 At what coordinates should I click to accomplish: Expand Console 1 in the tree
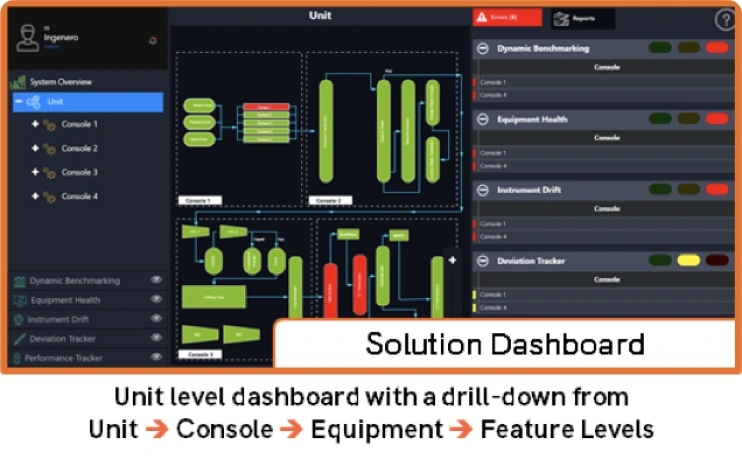tap(34, 124)
